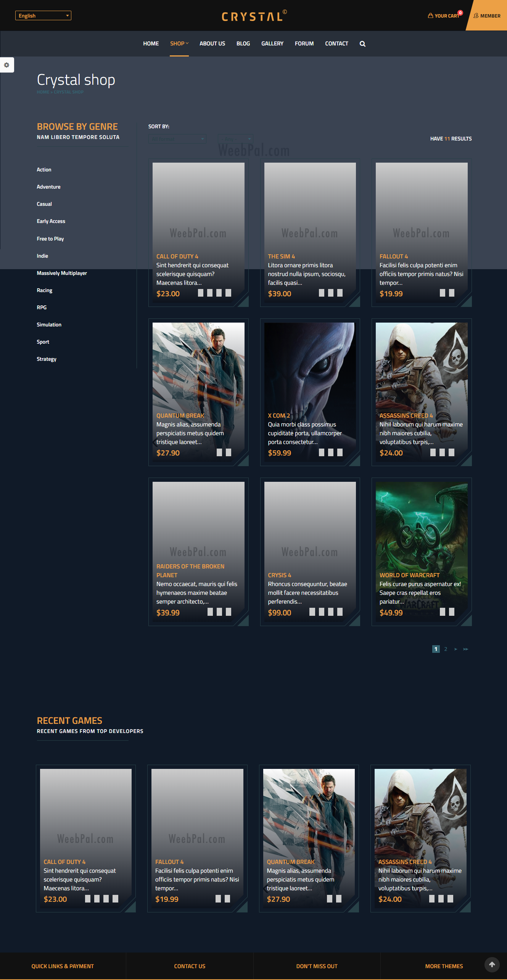Click rightmost platform icon on Raiders card

click(x=229, y=612)
